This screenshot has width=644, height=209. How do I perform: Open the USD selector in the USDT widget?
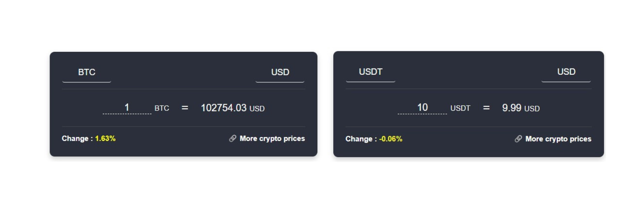tap(566, 72)
